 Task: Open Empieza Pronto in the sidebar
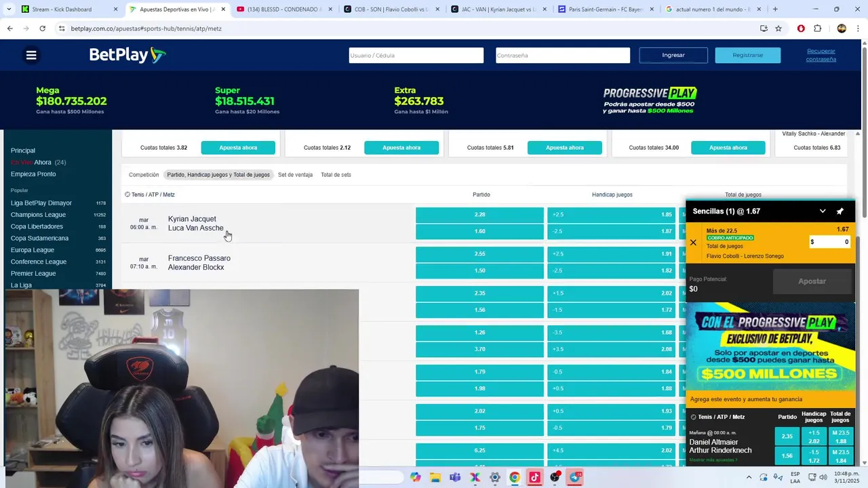[33, 174]
